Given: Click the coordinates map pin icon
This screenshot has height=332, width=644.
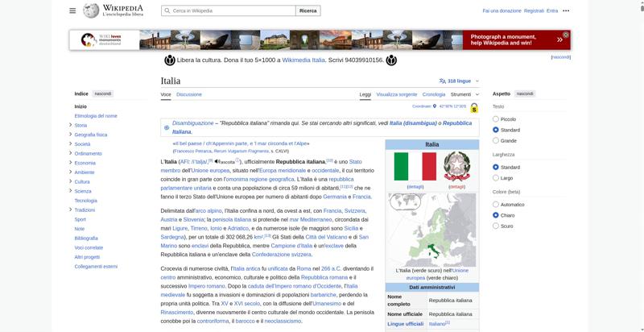Looking at the screenshot, I should (435, 106).
